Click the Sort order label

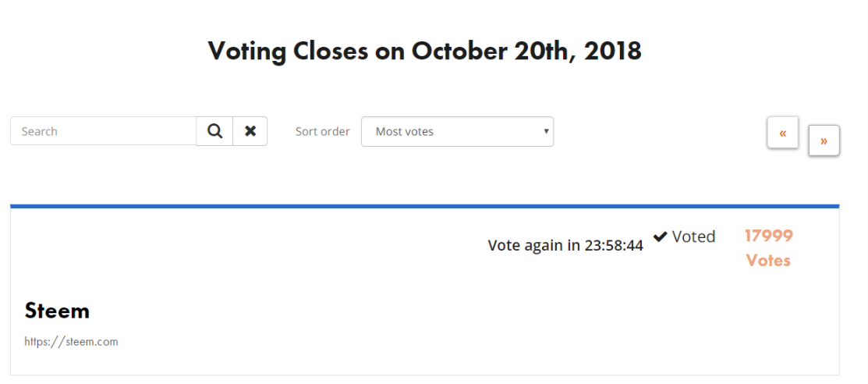322,132
